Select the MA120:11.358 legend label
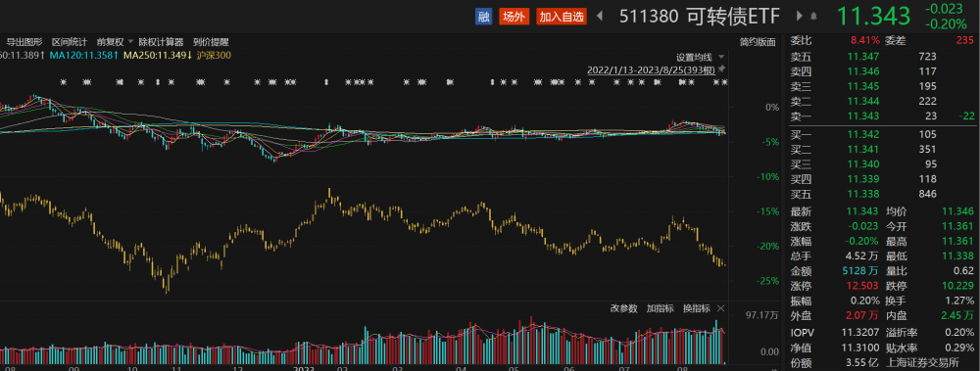The height and width of the screenshot is (371, 980). [x=83, y=56]
